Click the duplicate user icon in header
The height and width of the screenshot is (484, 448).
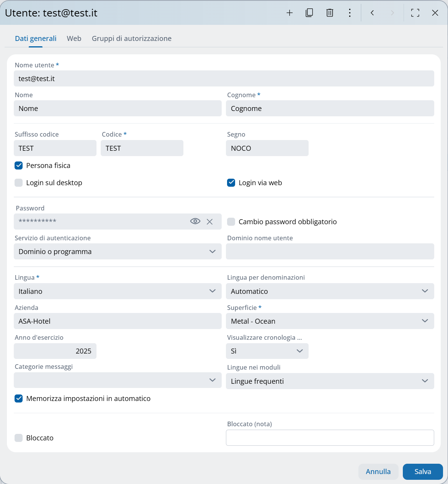(x=309, y=13)
